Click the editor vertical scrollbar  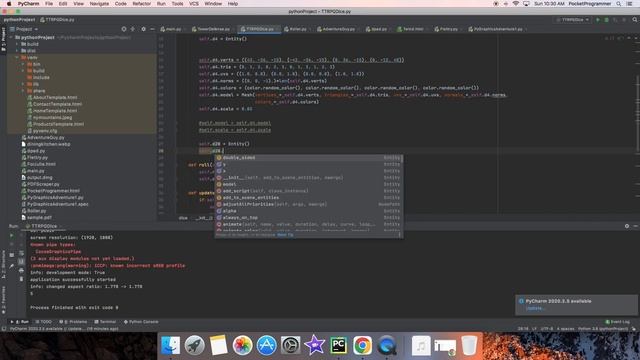638,114
